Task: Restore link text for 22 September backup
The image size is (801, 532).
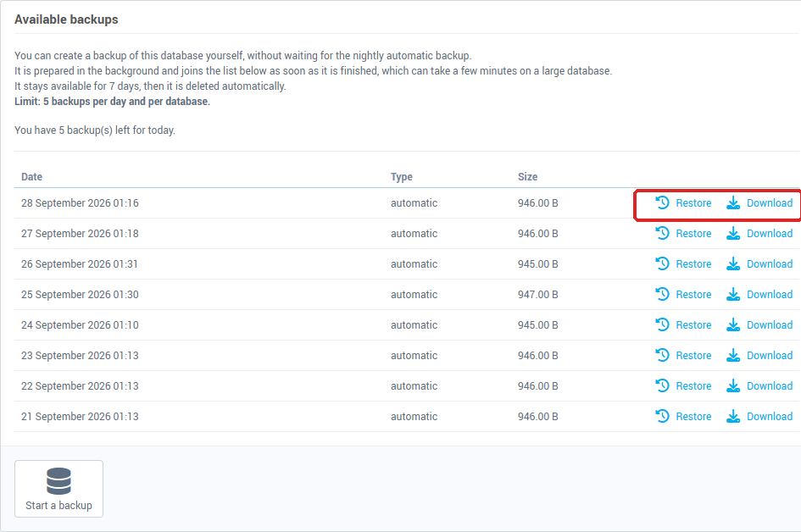Action: (x=693, y=386)
